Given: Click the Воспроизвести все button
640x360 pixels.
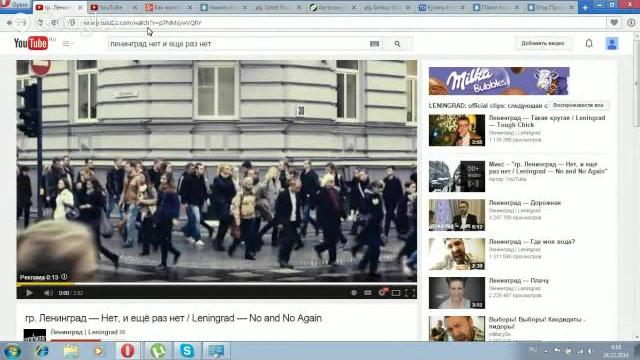Looking at the screenshot, I should pos(578,105).
